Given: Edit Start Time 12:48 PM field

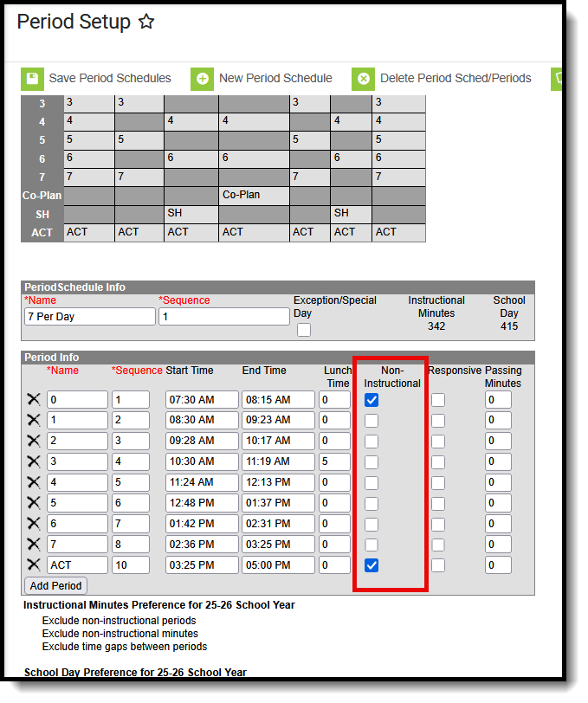Looking at the screenshot, I should click(202, 503).
